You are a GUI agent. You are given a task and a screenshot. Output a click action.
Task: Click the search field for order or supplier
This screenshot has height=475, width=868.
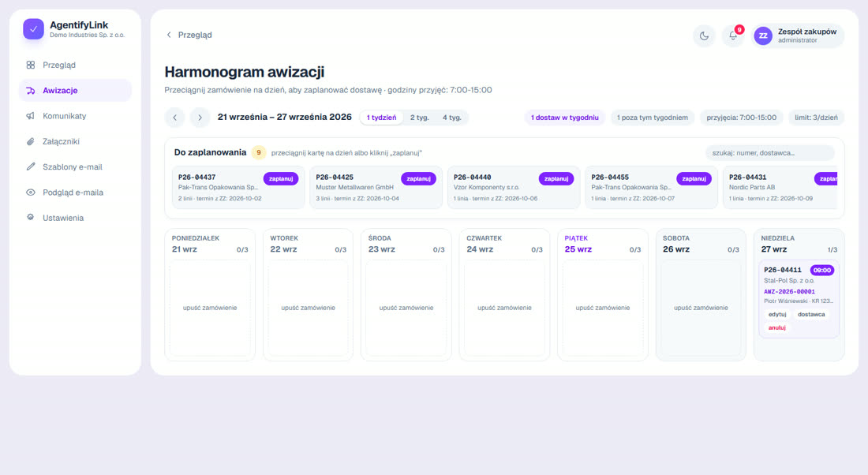click(x=770, y=153)
